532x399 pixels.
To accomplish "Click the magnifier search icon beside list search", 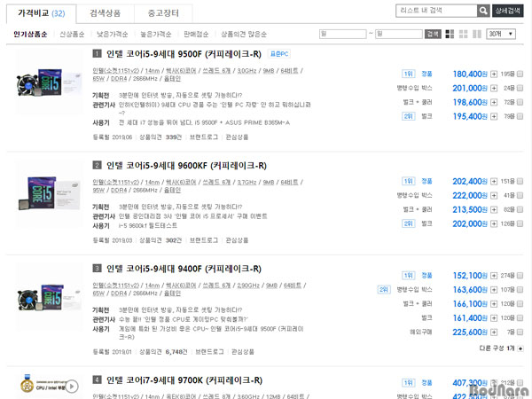I will pos(483,11).
